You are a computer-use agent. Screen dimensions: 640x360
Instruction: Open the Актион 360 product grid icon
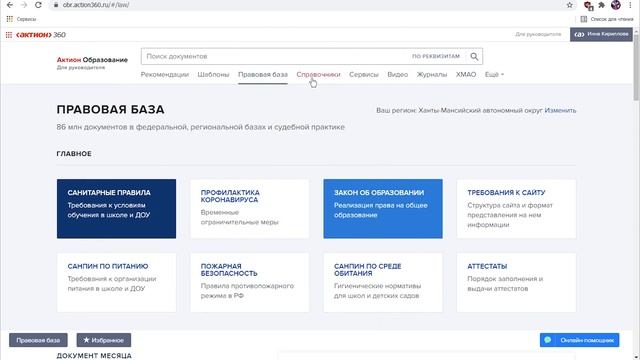(x=9, y=35)
